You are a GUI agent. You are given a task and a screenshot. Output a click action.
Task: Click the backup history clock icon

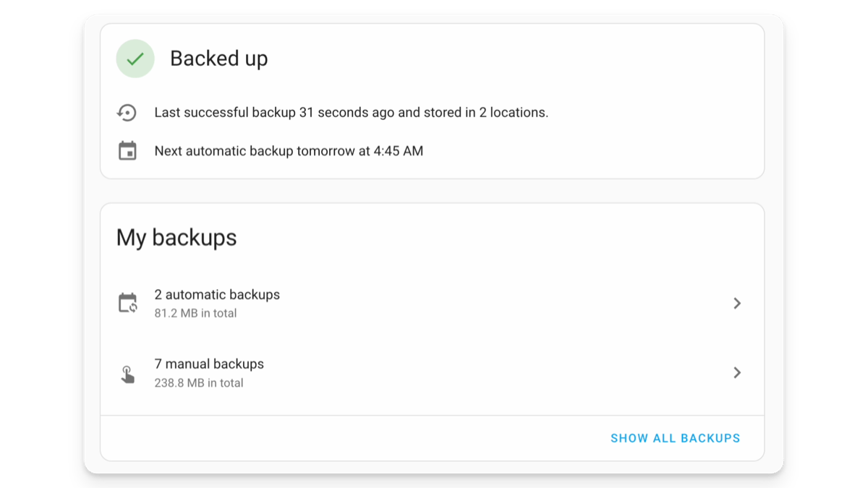tap(127, 112)
